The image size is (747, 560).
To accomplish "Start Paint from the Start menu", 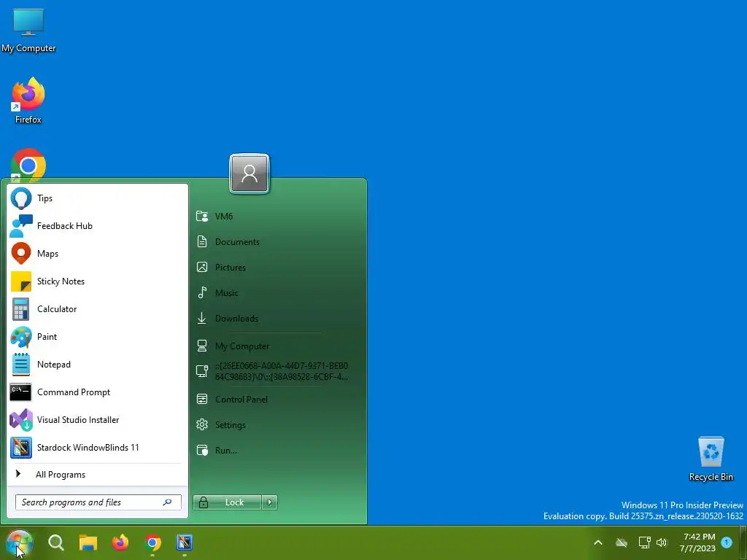I will click(97, 337).
